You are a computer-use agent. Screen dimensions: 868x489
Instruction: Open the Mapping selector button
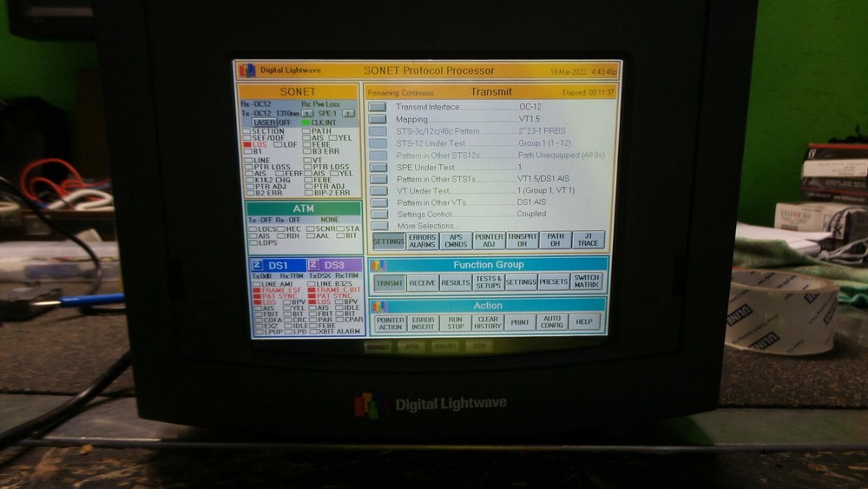(378, 119)
